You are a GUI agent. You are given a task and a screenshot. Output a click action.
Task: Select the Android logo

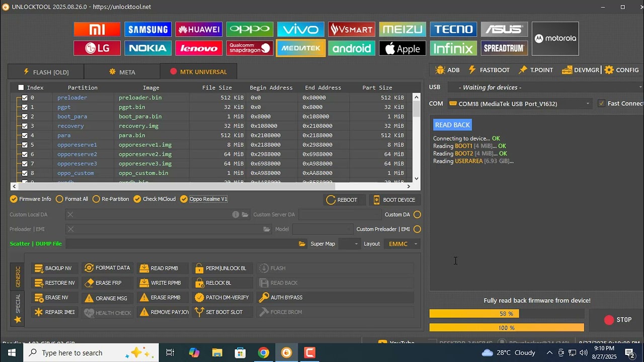click(x=352, y=48)
